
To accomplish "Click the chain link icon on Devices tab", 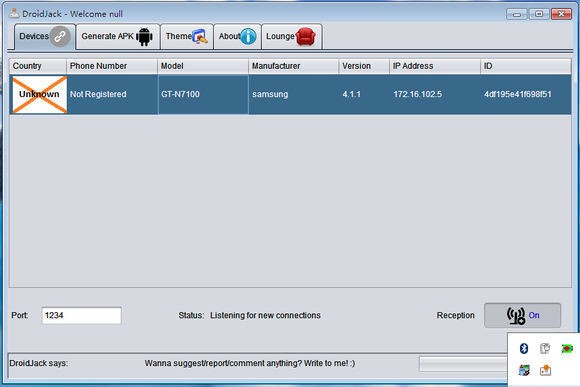I will 60,37.
